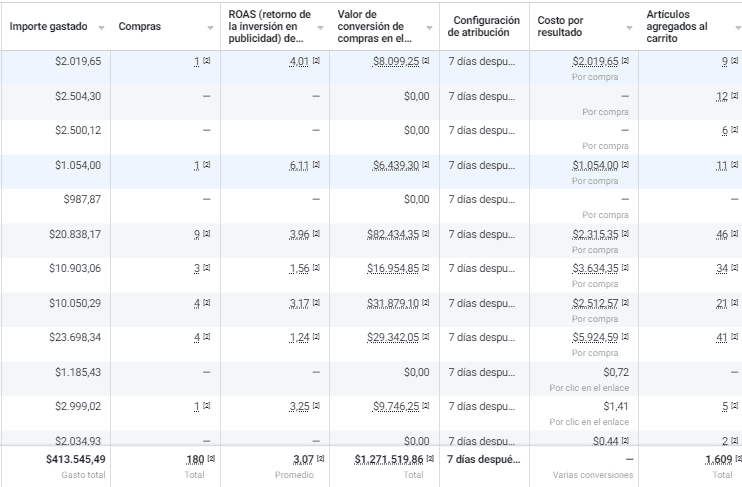
Task: Select the $10.050,29 amount spent cell
Action: pos(75,304)
